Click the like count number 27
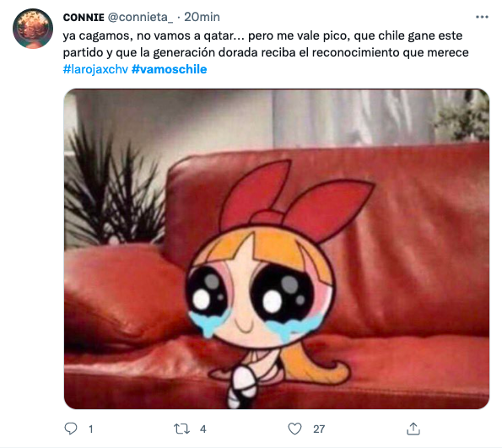The height and width of the screenshot is (448, 502). tap(319, 429)
